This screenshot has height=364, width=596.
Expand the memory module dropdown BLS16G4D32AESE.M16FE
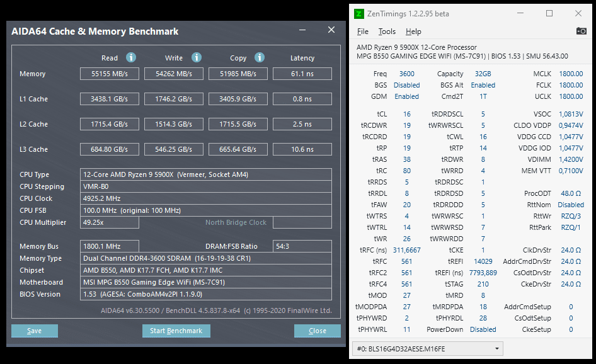(x=428, y=349)
